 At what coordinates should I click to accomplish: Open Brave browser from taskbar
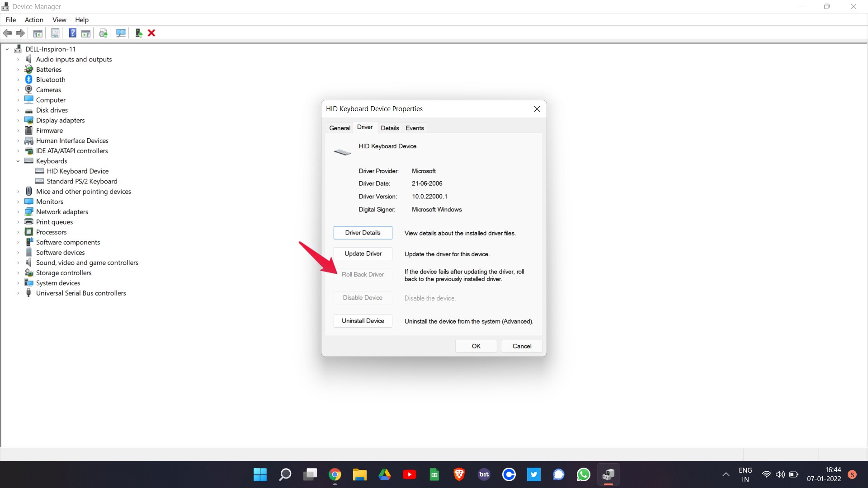[459, 474]
